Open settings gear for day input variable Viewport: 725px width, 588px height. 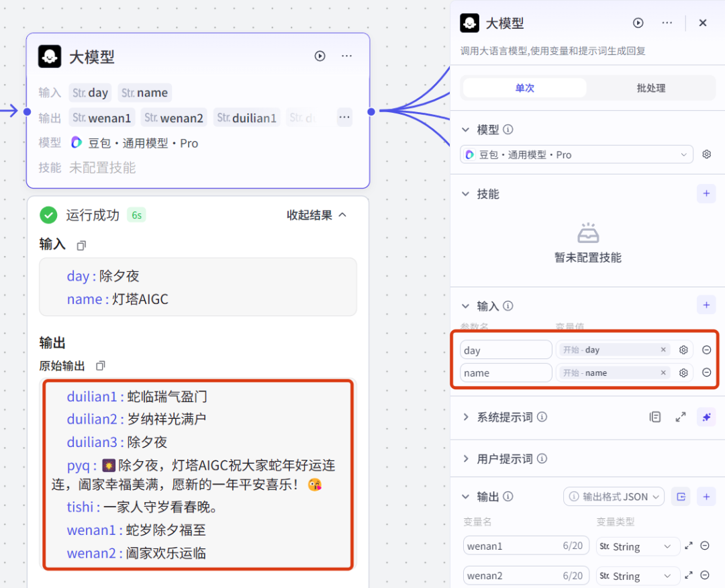pos(683,350)
